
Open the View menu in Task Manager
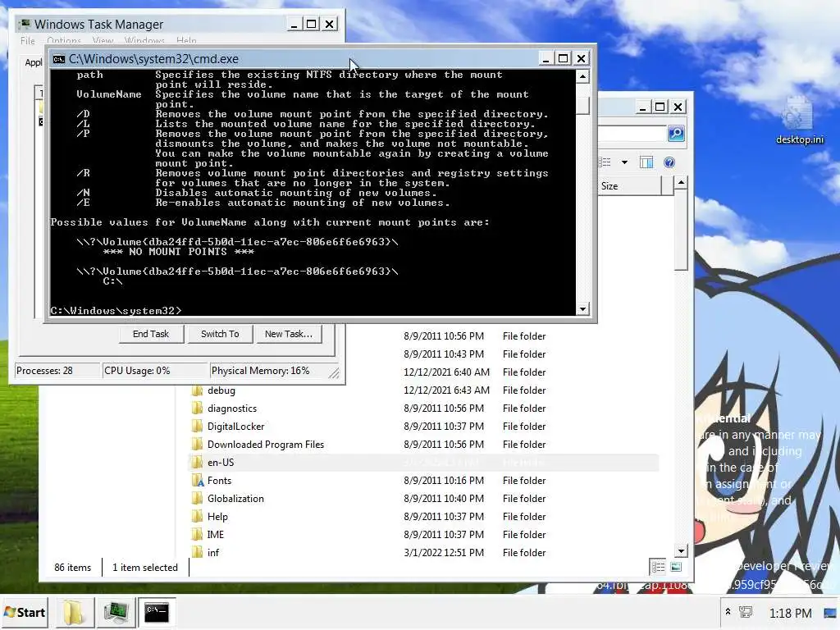tap(103, 41)
